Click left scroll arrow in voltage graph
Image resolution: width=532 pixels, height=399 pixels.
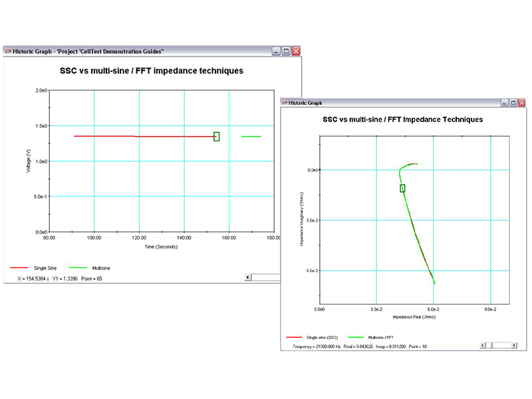249,277
